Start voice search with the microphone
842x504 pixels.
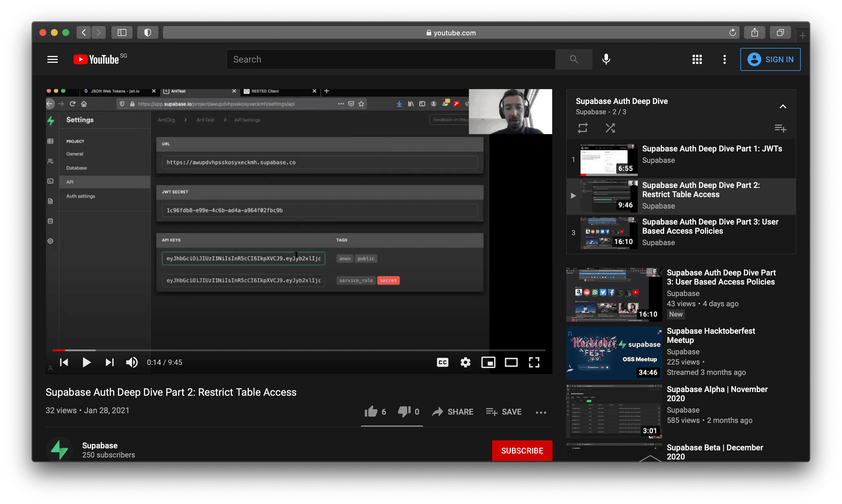tap(606, 59)
